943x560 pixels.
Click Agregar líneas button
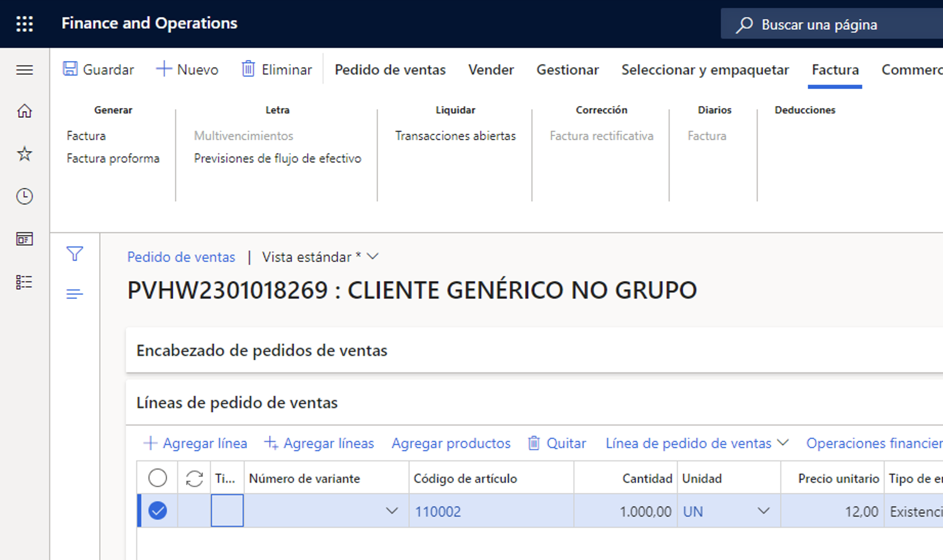tap(319, 443)
